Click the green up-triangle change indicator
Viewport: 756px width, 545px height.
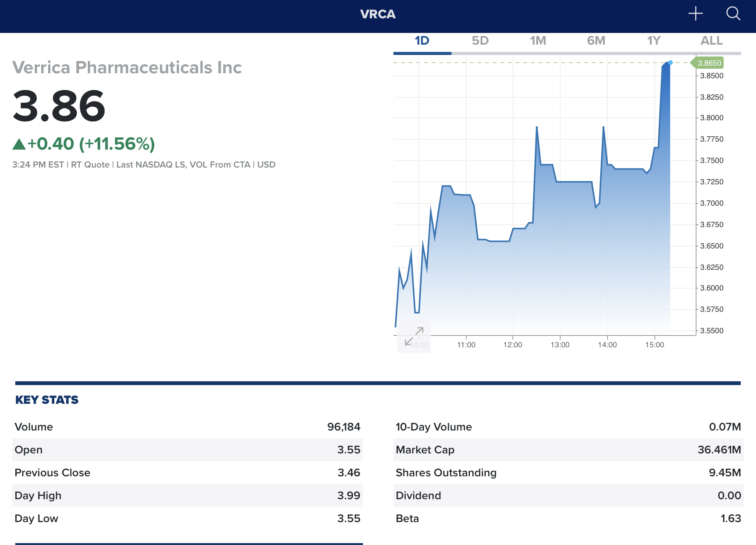point(19,144)
